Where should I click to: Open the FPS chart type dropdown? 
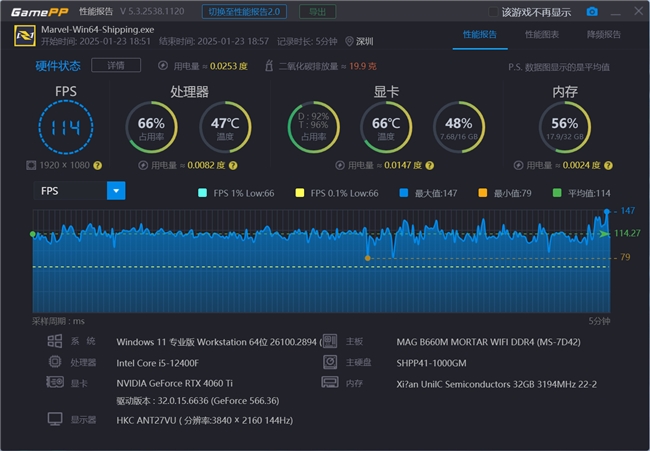[116, 191]
